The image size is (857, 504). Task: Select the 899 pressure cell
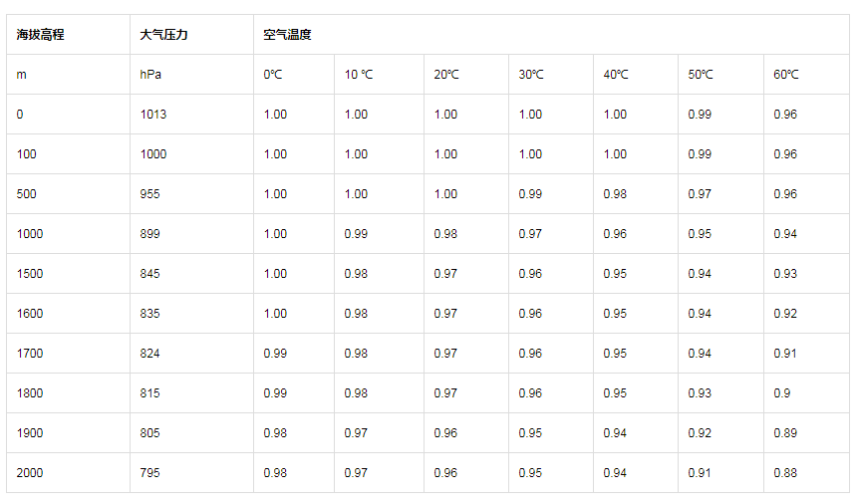click(192, 234)
